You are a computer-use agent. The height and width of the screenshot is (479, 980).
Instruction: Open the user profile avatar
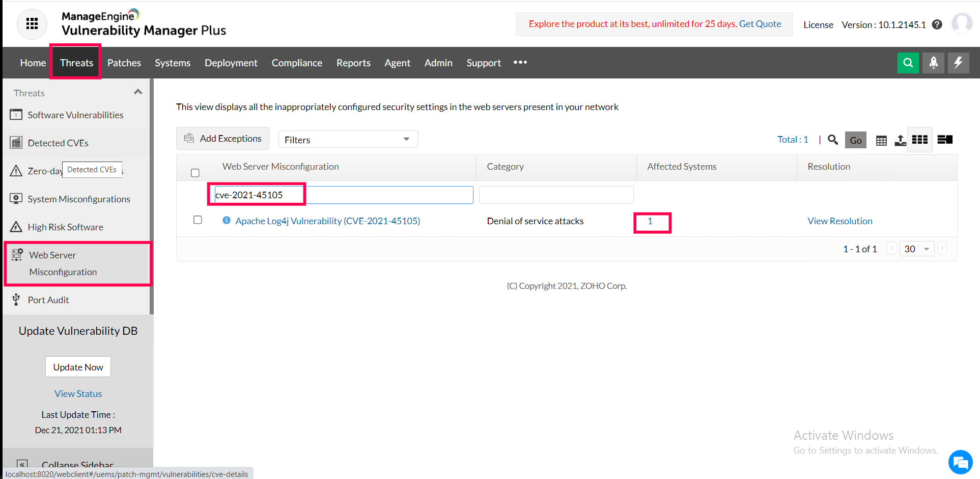(x=962, y=23)
